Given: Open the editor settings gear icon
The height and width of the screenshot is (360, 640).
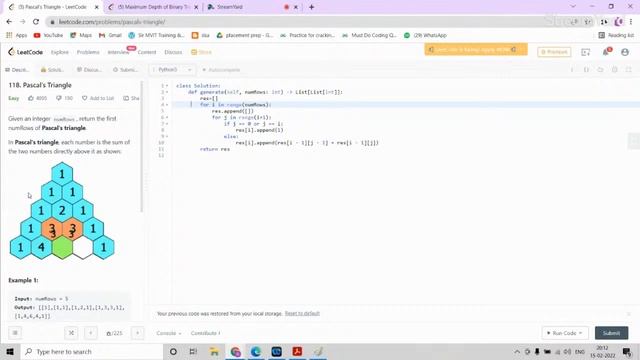Looking at the screenshot, I should click(614, 70).
